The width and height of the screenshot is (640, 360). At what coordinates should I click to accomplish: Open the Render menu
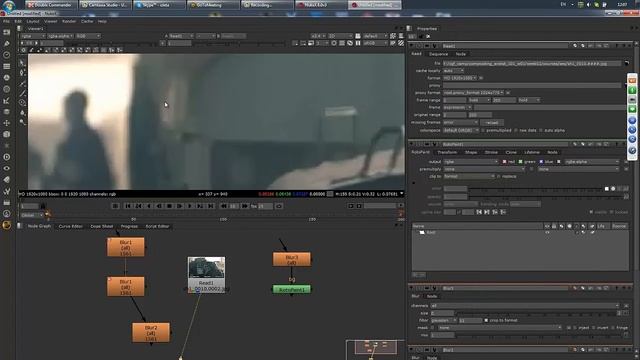69,21
